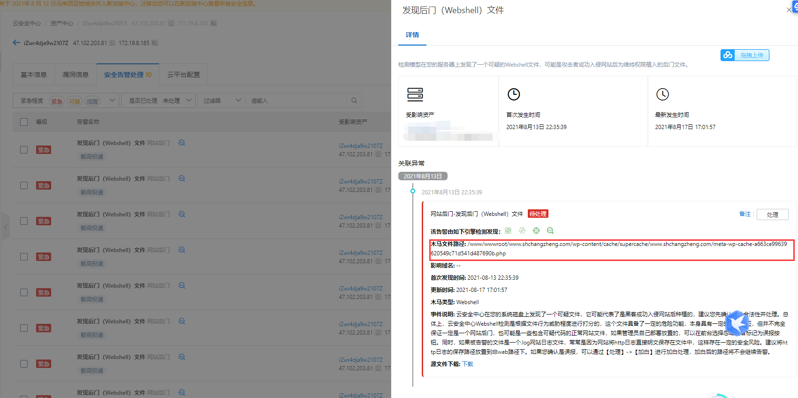Click the 告警名称 column header
This screenshot has height=398, width=798.
[x=88, y=122]
